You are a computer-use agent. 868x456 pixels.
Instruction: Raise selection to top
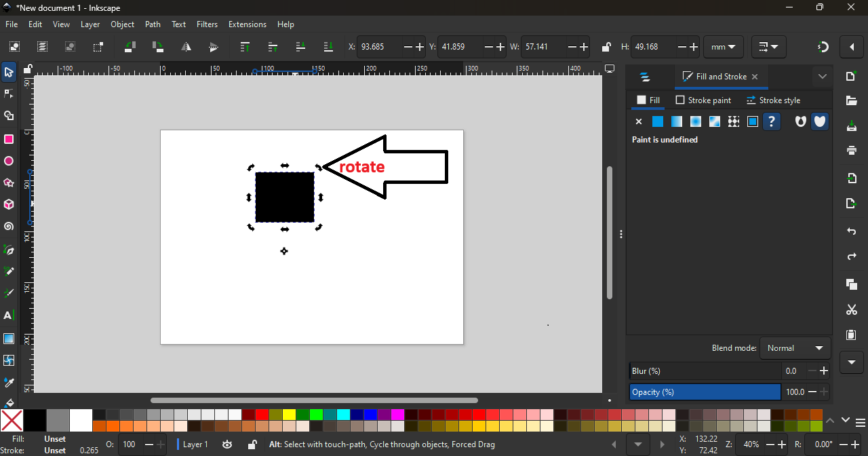click(245, 47)
